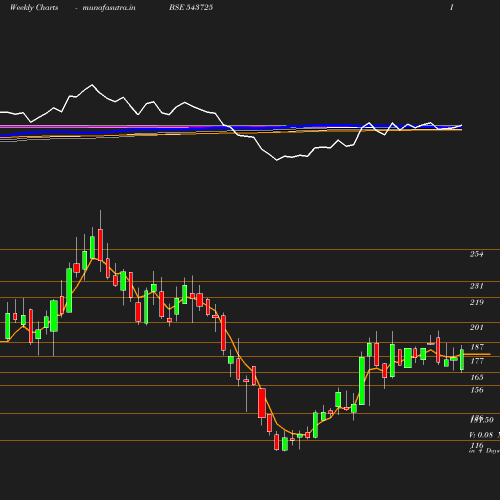Select the 187 price level label

click(x=477, y=347)
